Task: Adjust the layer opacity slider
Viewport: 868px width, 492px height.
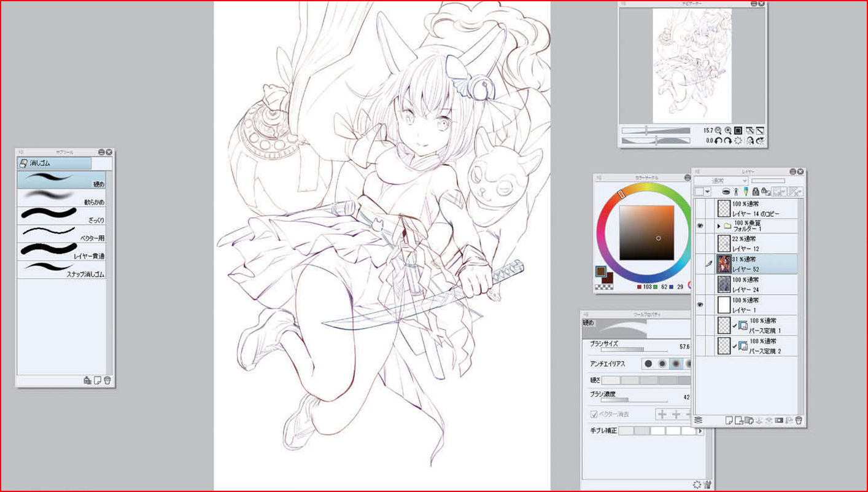Action: click(768, 181)
